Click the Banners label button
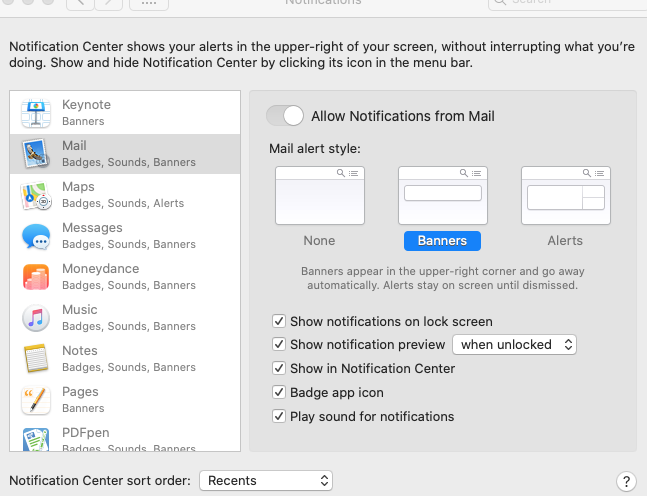 [442, 241]
